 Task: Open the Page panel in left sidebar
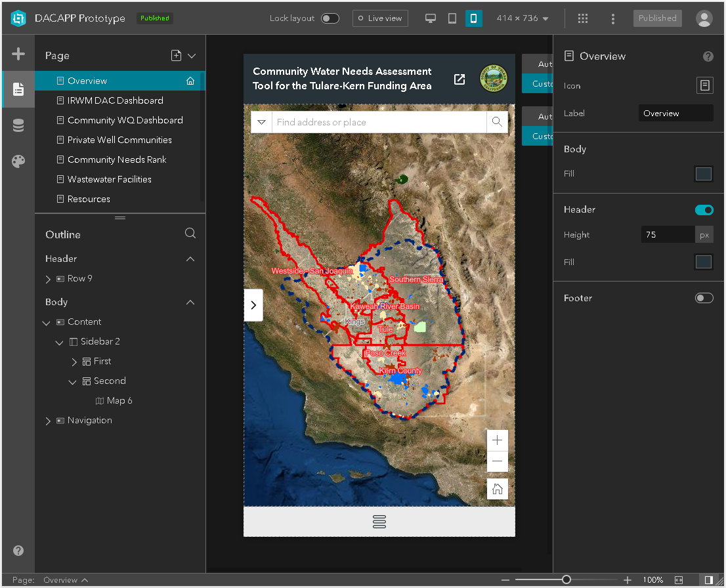coord(18,89)
